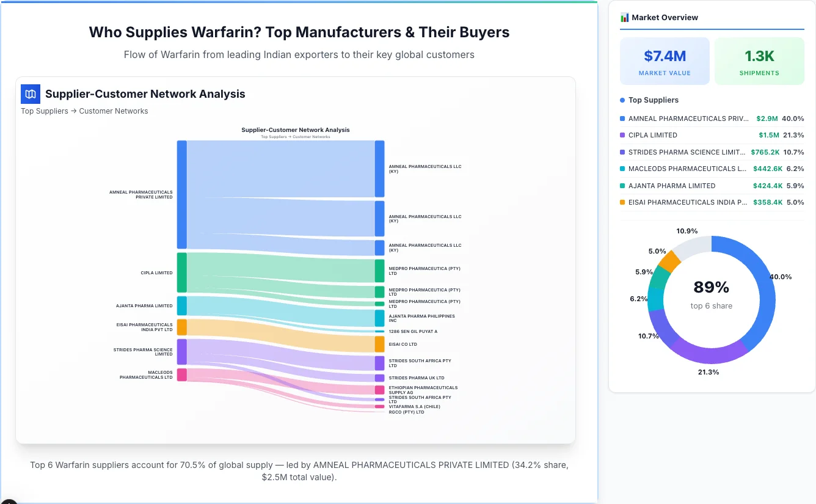Click EISAI's orange color swatch
The height and width of the screenshot is (504, 816).
coord(622,202)
